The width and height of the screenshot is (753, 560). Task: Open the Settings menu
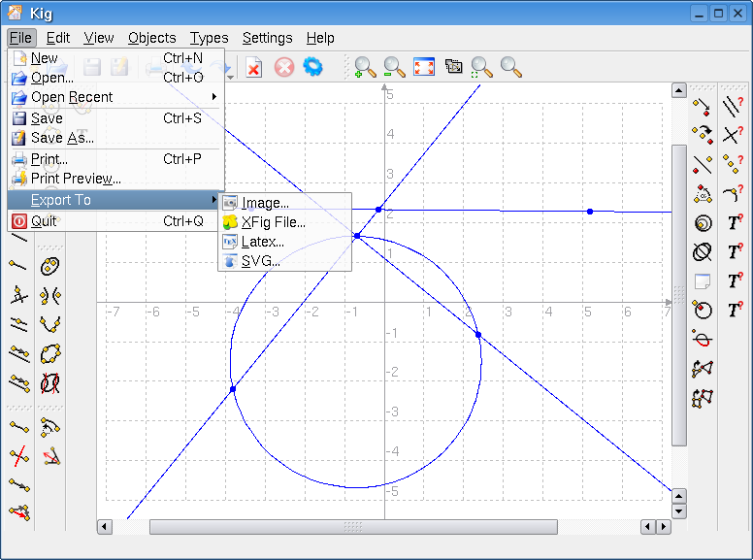268,38
